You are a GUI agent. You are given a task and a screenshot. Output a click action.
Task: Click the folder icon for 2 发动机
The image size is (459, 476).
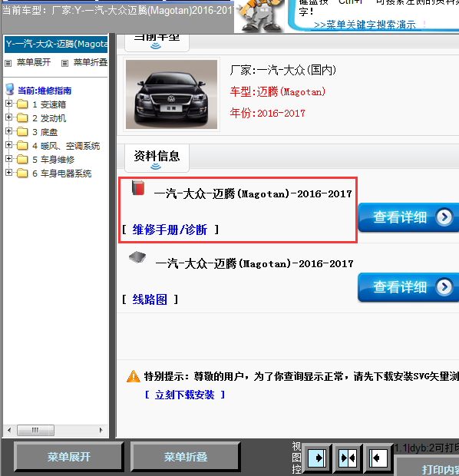[22, 117]
